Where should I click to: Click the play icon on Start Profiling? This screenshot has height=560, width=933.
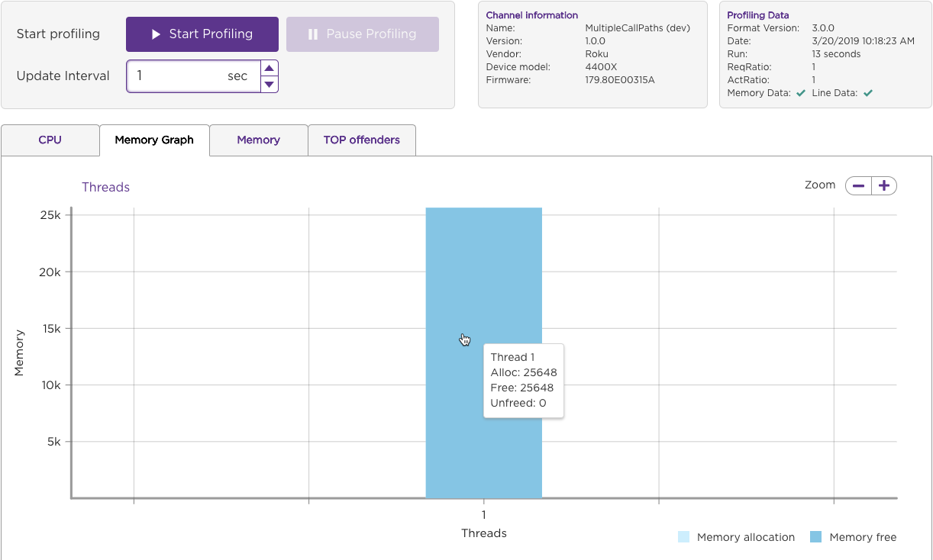coord(157,34)
